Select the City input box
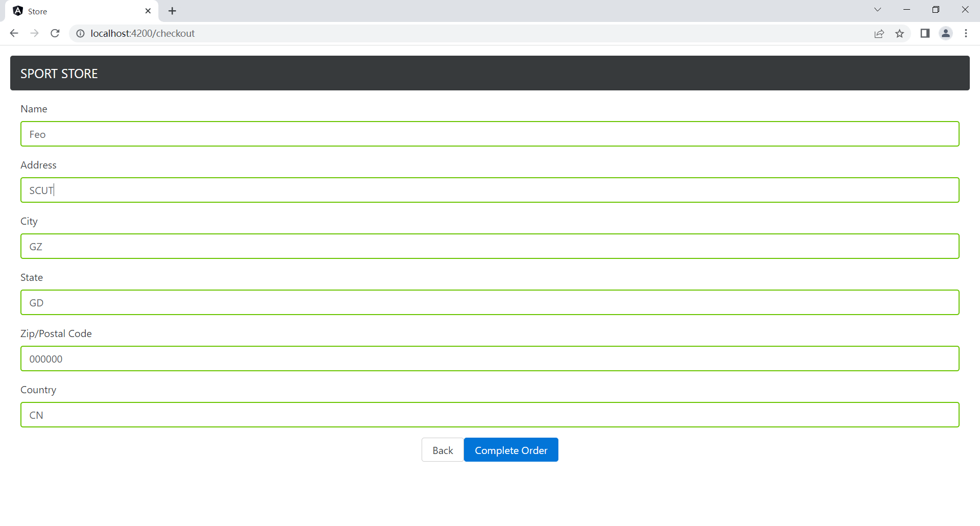980x526 pixels. tap(490, 246)
